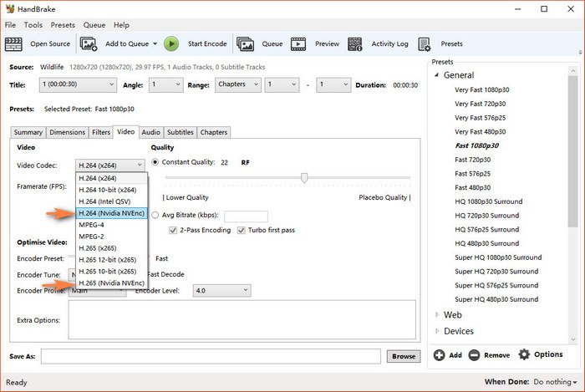Click the presets list scrollbar
The image size is (585, 392).
572,151
